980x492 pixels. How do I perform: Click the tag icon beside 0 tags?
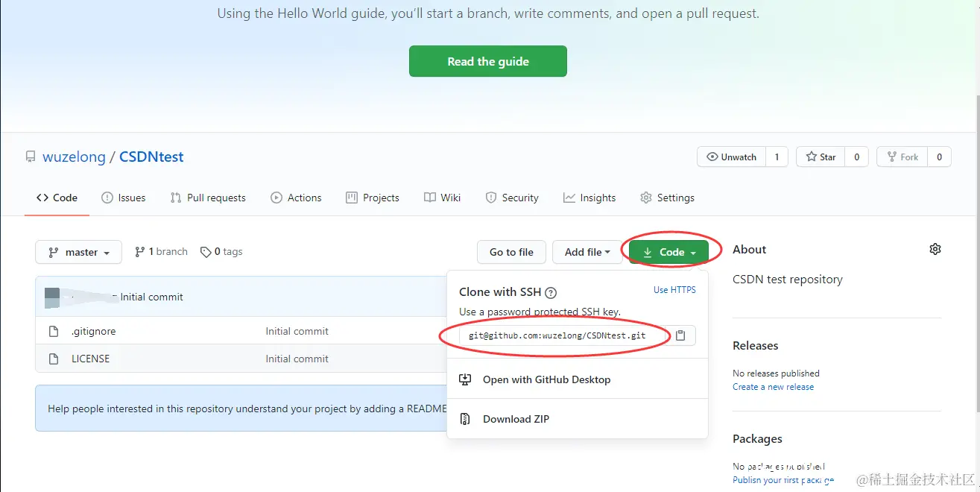coord(206,252)
